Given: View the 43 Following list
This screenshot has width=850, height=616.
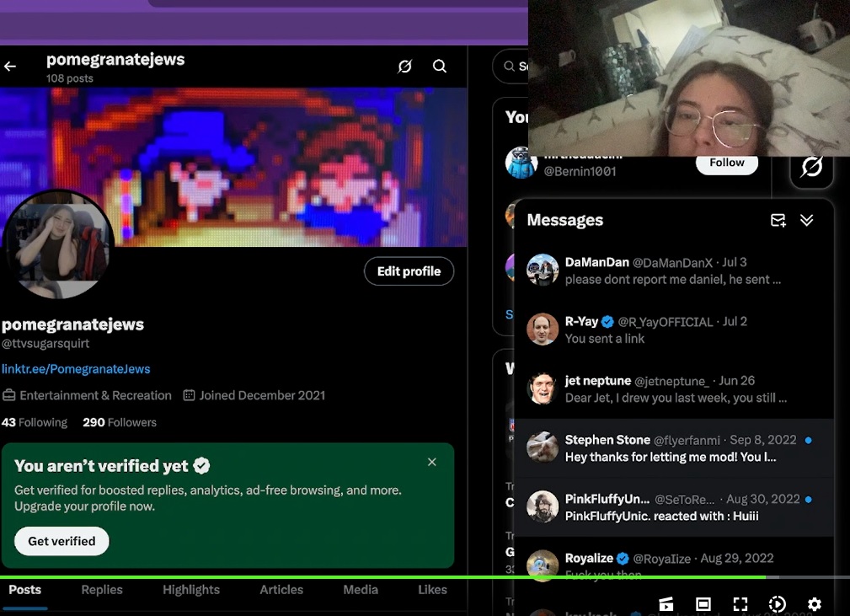Looking at the screenshot, I should [x=35, y=422].
